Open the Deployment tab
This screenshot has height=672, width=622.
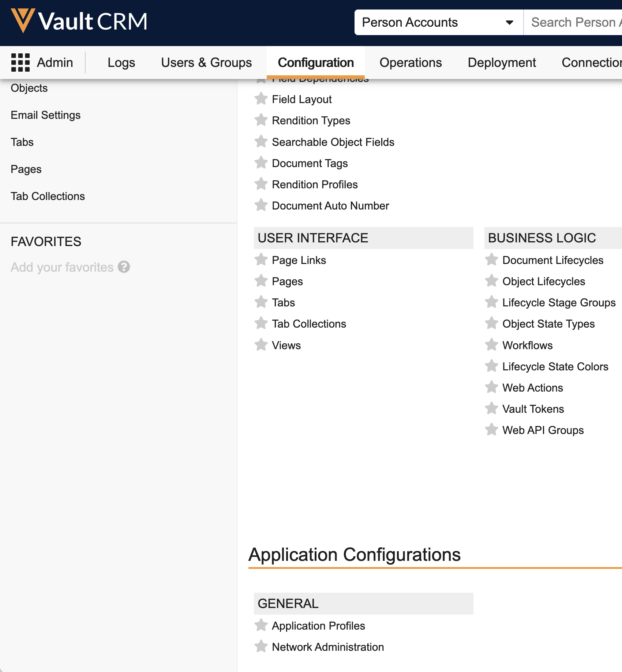pos(502,63)
